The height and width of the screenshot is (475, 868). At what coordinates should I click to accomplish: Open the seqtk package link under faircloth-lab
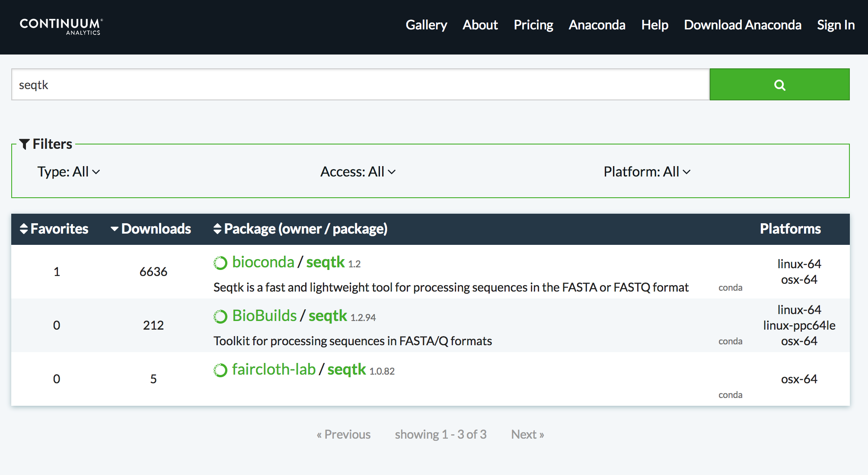coord(347,369)
